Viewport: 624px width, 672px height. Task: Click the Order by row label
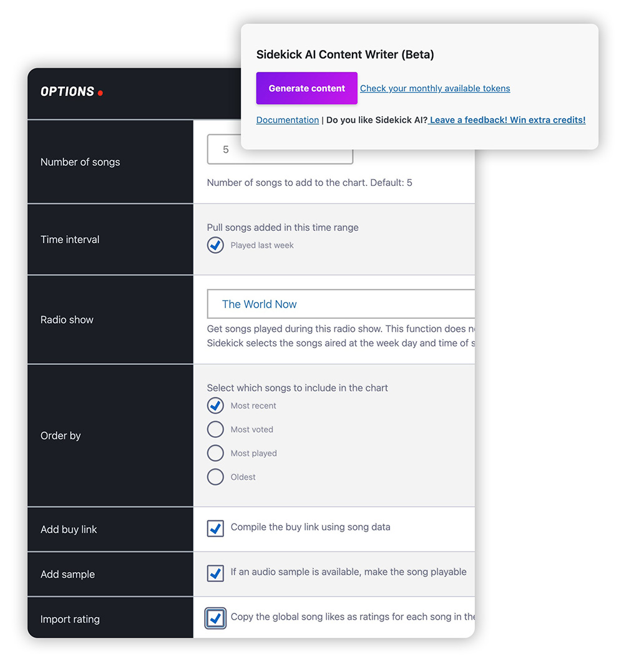point(61,436)
